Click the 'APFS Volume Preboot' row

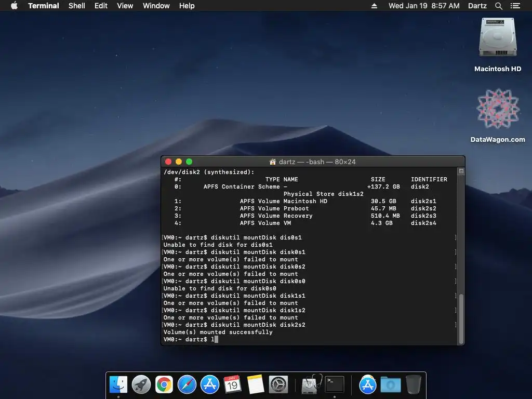[x=305, y=208]
